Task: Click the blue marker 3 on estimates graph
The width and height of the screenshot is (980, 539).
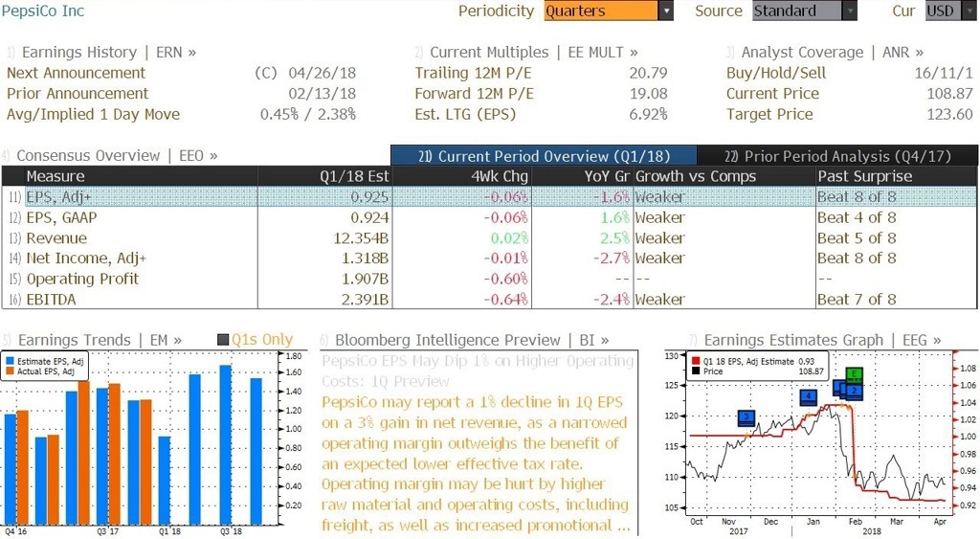Action: click(x=746, y=417)
